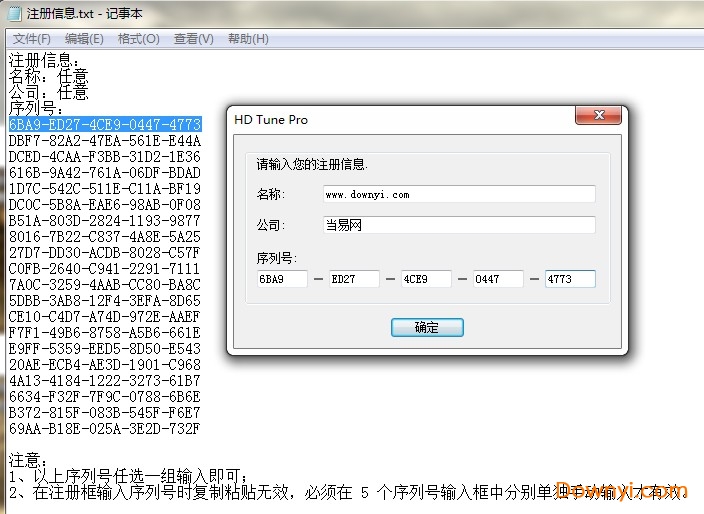Click the second serial box with ED27
This screenshot has height=514, width=704.
354,279
